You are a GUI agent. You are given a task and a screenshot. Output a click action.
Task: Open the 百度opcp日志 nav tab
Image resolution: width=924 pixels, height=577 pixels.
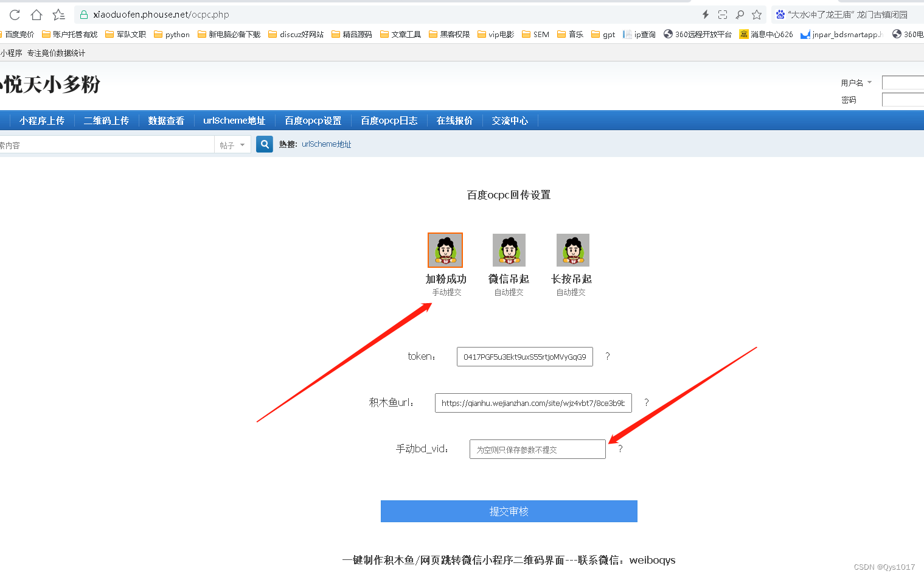click(389, 121)
